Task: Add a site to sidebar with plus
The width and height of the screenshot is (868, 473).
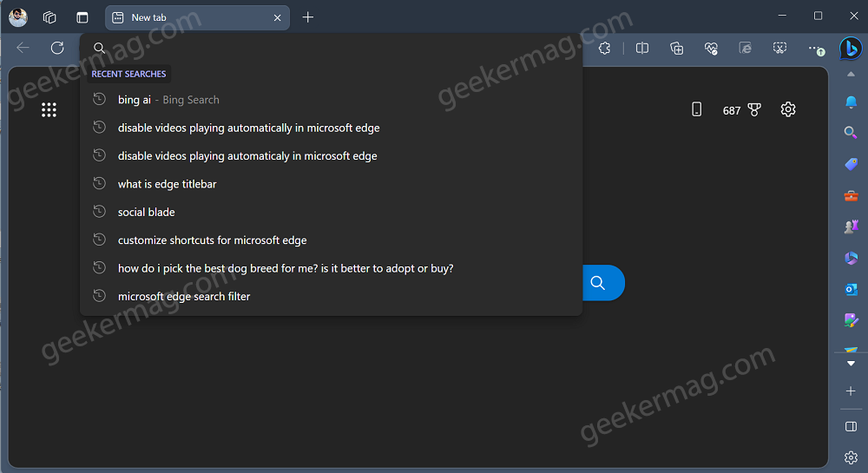Action: 851,391
